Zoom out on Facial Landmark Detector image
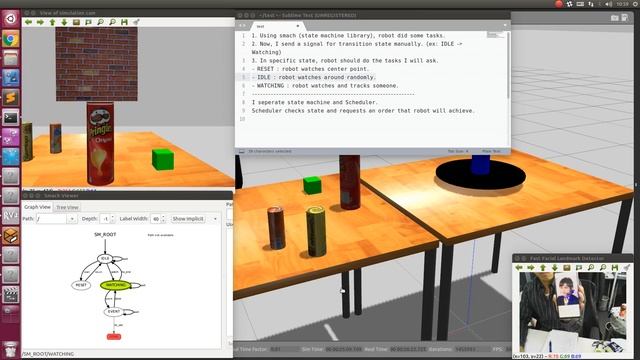The width and height of the screenshot is (640, 360). coord(603,268)
